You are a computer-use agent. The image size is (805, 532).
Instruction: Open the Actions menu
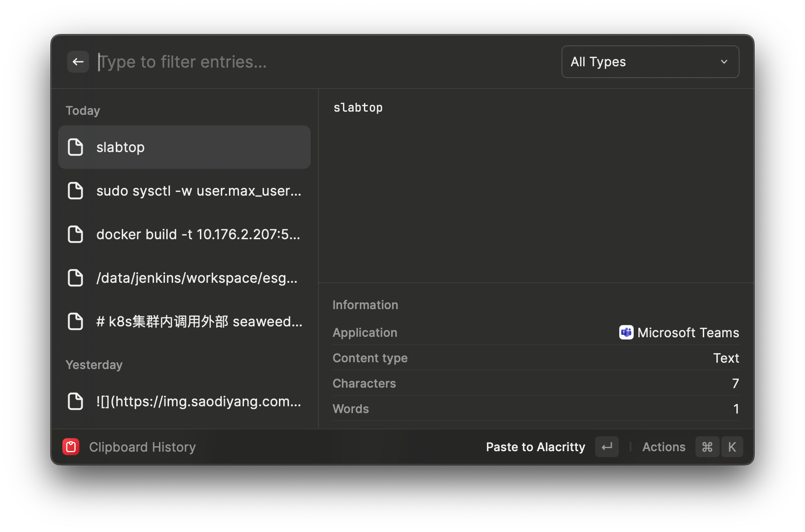663,447
